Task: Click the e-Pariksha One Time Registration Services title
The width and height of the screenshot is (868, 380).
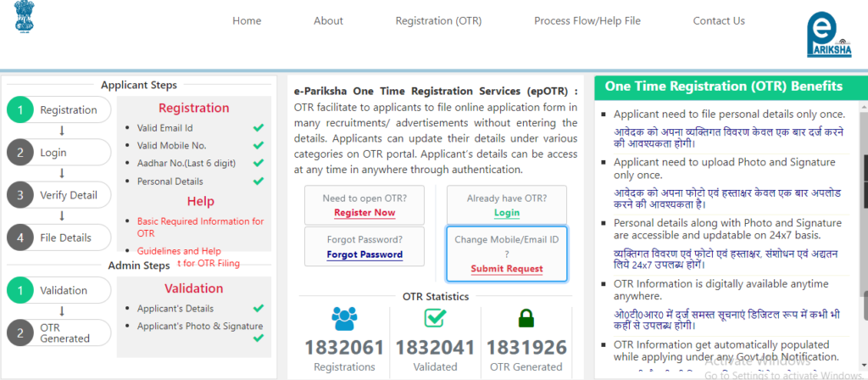Action: point(436,92)
